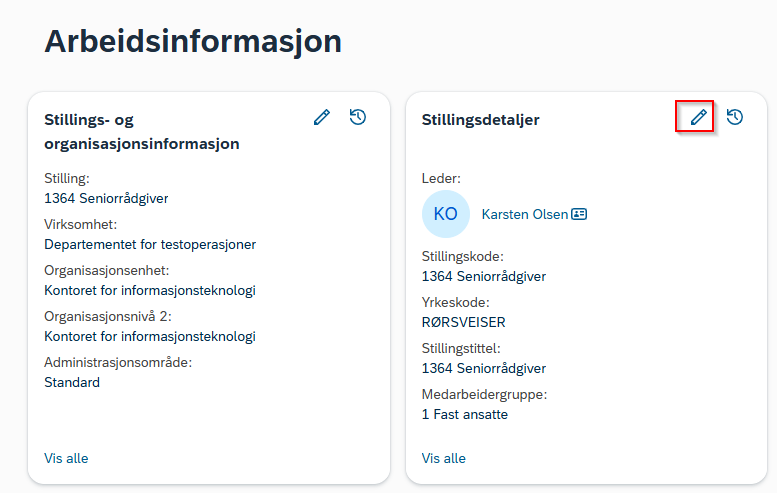Select the Departementet for testoperasjoner value
Image resolution: width=777 pixels, height=493 pixels.
coord(150,244)
